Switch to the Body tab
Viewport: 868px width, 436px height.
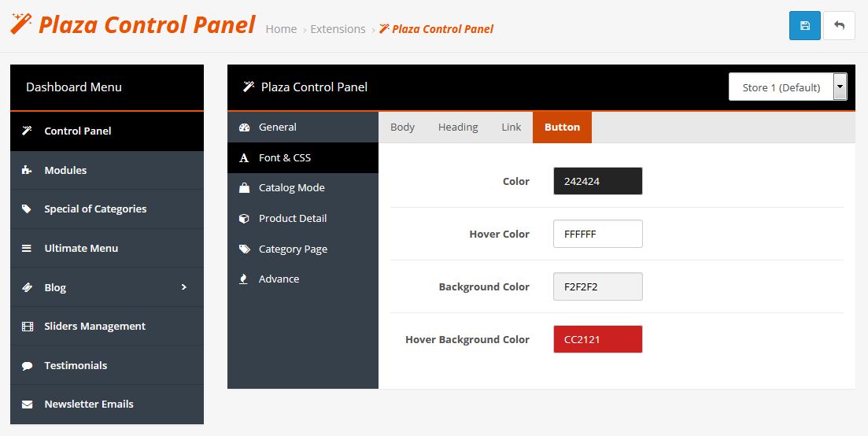click(402, 127)
